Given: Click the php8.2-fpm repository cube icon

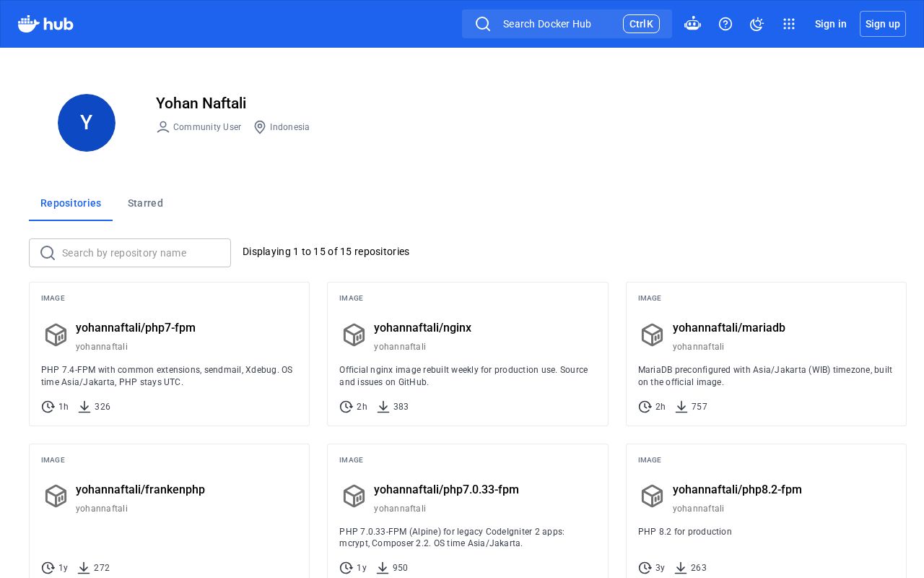Looking at the screenshot, I should click(x=652, y=496).
